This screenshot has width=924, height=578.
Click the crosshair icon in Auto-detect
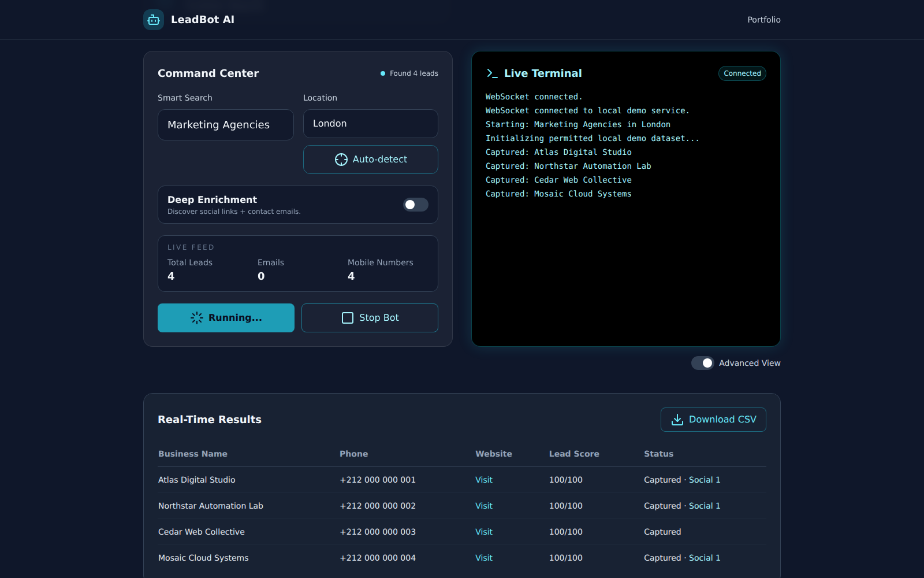coord(341,160)
